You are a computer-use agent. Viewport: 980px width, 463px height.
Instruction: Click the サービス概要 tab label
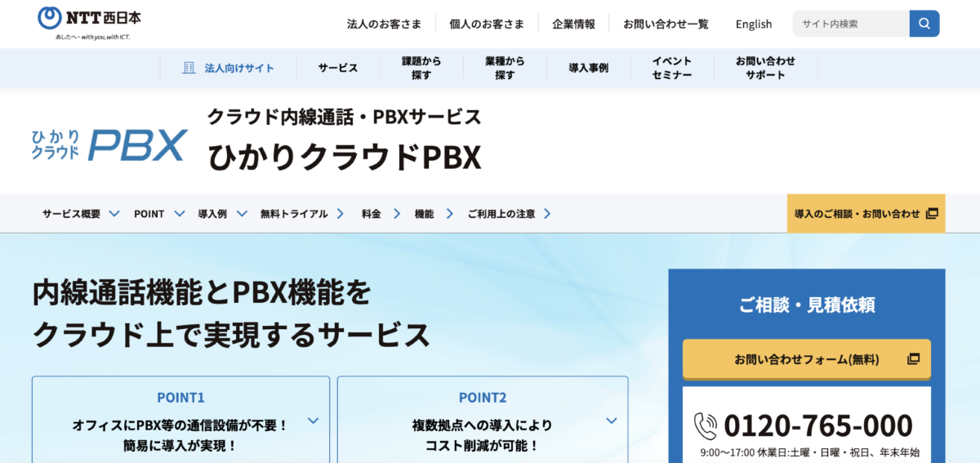coord(71,214)
